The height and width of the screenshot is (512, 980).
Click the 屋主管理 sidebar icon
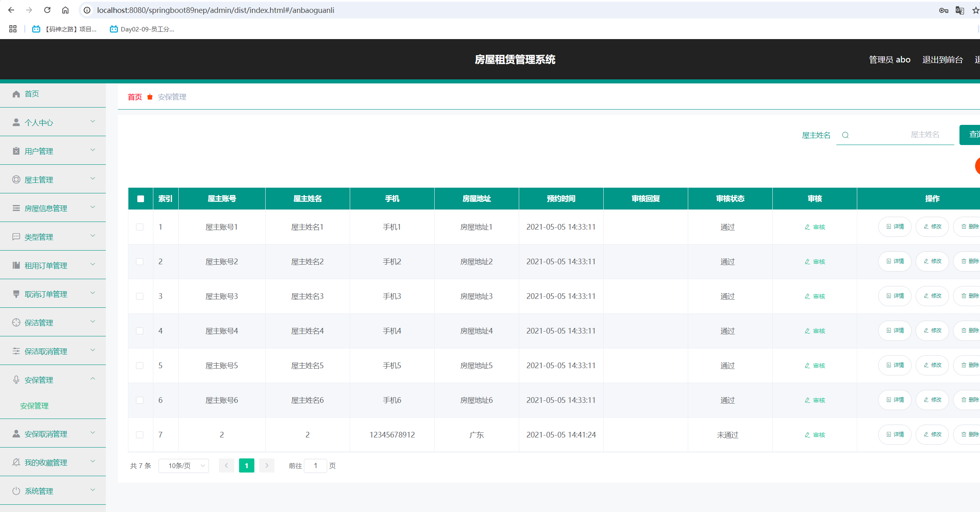[16, 180]
